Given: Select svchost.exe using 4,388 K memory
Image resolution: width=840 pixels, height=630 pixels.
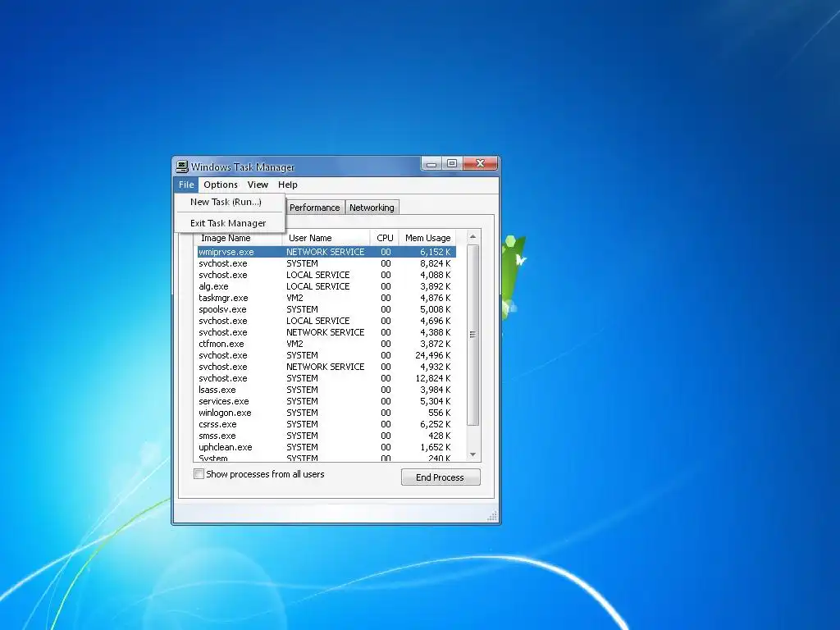Looking at the screenshot, I should [326, 332].
